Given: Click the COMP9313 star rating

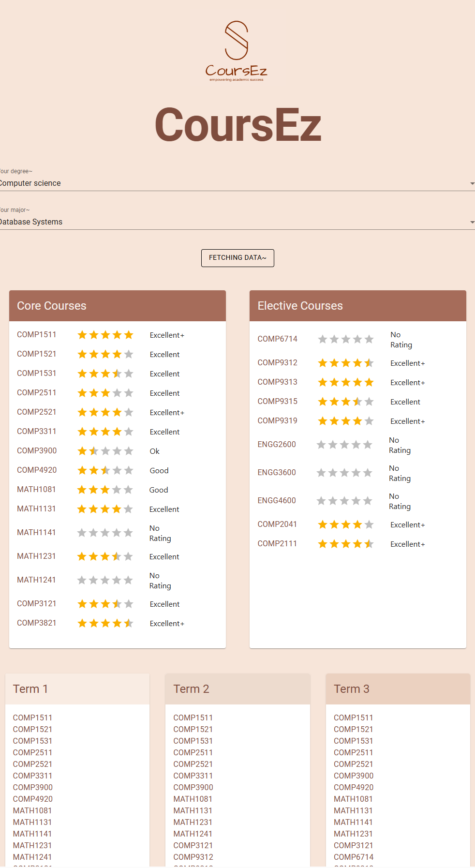Looking at the screenshot, I should [346, 382].
